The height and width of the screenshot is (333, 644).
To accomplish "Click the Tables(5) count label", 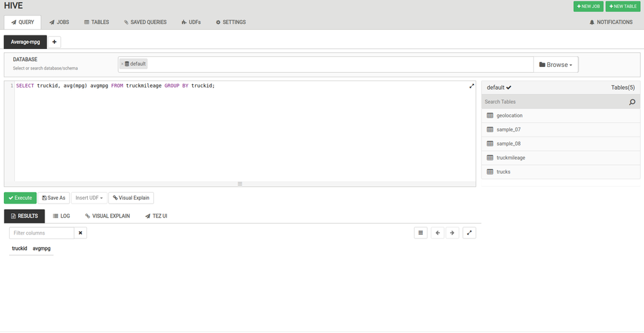I will click(623, 88).
